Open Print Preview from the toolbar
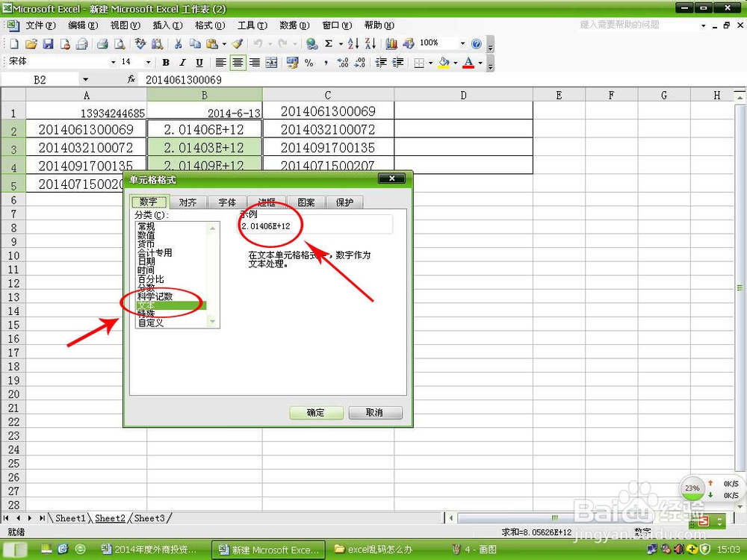This screenshot has height=560, width=747. pos(119,44)
